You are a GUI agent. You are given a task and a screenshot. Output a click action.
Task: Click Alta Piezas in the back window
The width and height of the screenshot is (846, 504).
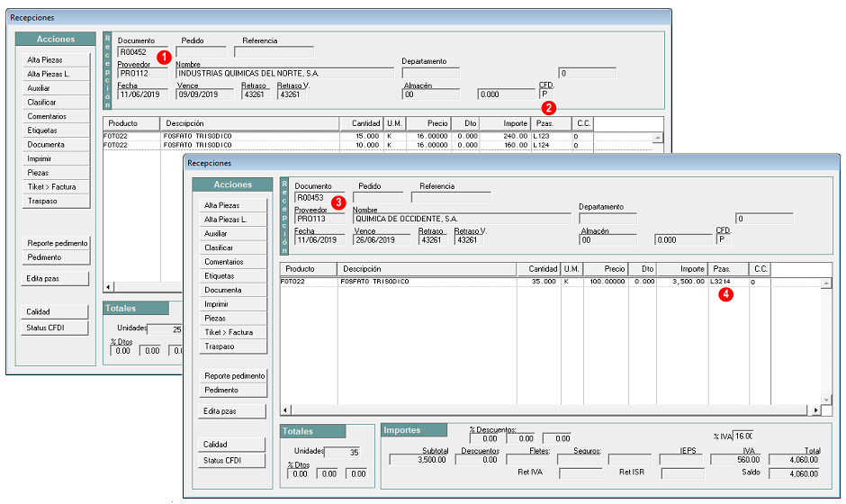pos(56,60)
